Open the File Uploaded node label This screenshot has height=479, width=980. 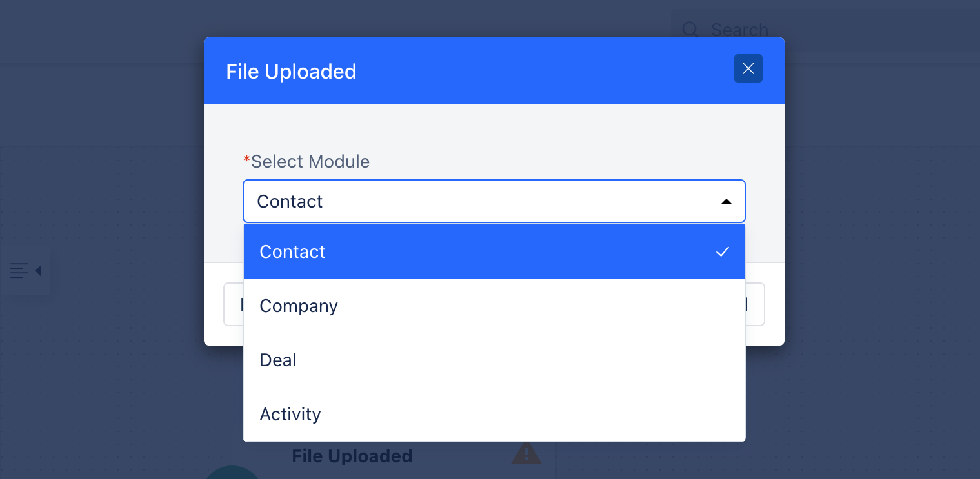pos(352,456)
